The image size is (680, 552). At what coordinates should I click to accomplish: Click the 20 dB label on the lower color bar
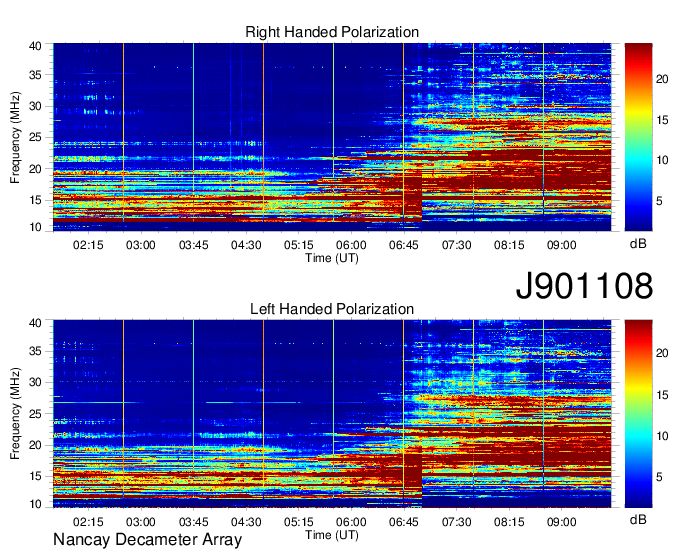[662, 353]
